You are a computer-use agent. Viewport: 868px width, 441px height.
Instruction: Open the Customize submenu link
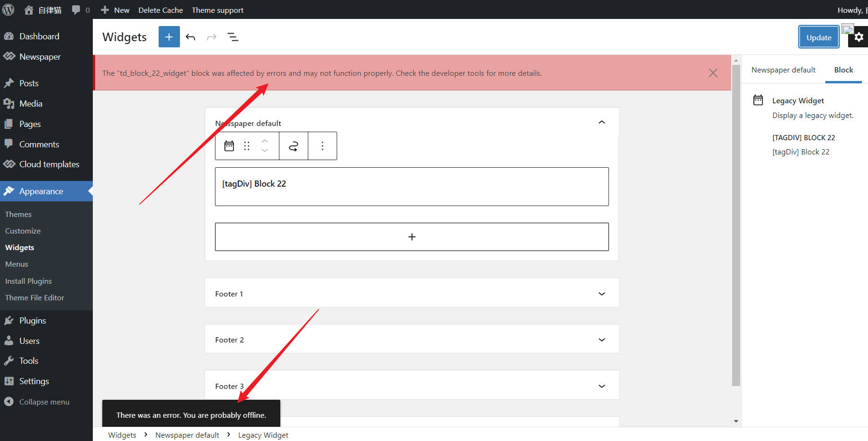(x=23, y=231)
